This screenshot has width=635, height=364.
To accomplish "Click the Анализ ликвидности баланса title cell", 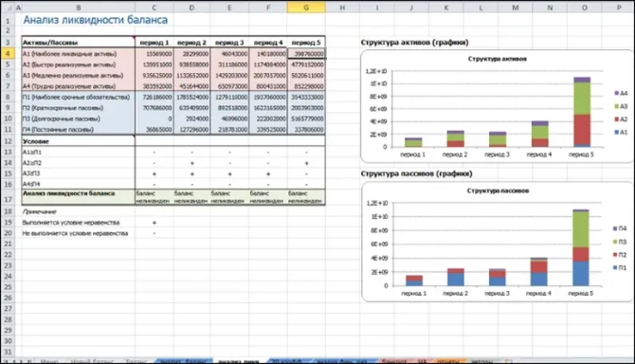I will 95,20.
